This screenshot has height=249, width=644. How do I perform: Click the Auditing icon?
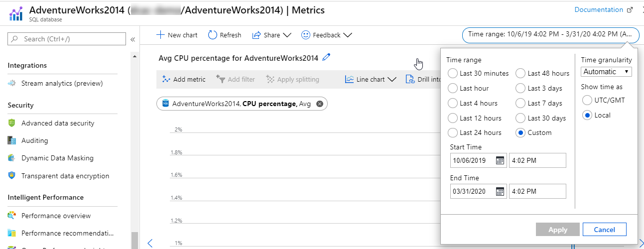point(12,140)
